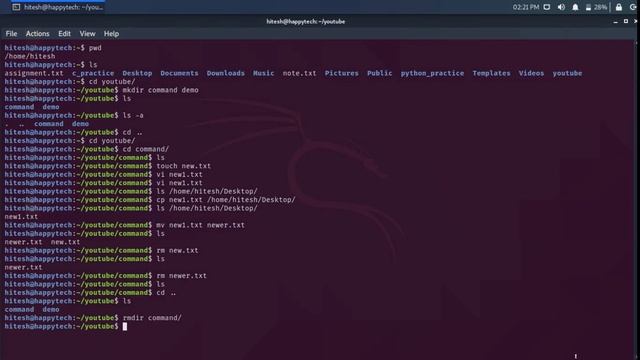Click the "cp new1.txt /home/hitesh/Desktop/" command

click(x=226, y=200)
